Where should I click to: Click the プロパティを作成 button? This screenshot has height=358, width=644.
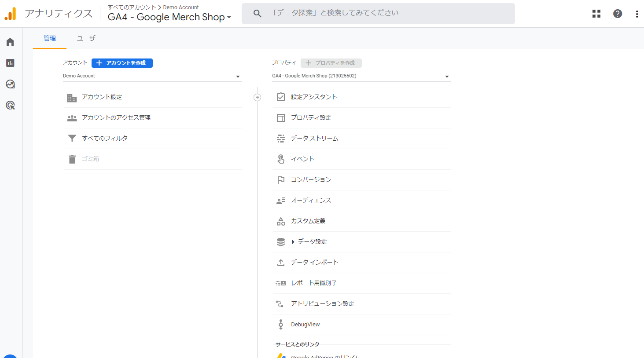click(x=331, y=63)
